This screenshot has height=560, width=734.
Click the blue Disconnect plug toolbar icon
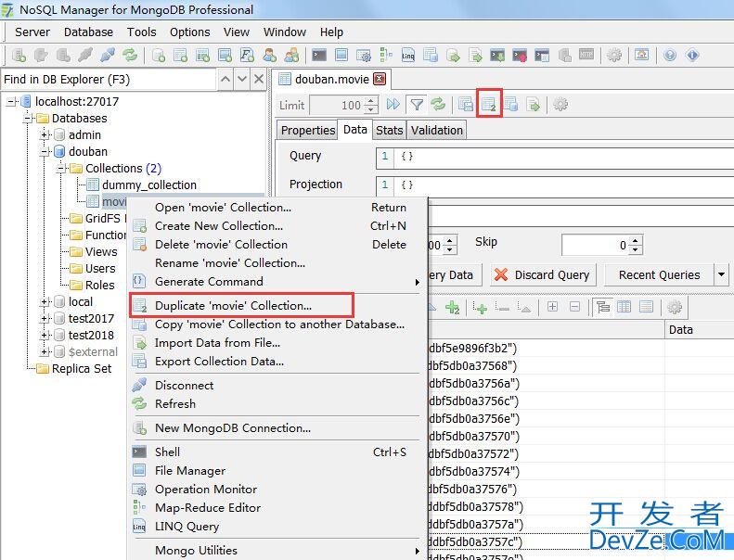[x=108, y=56]
